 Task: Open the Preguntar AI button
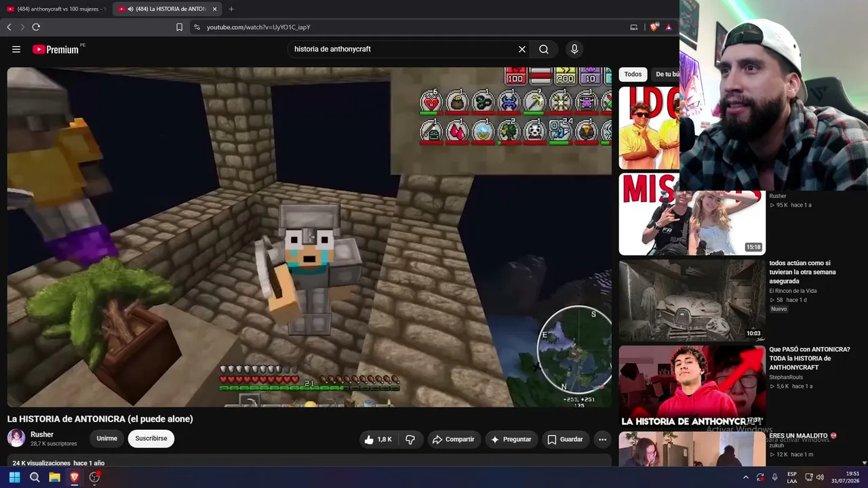(x=511, y=439)
